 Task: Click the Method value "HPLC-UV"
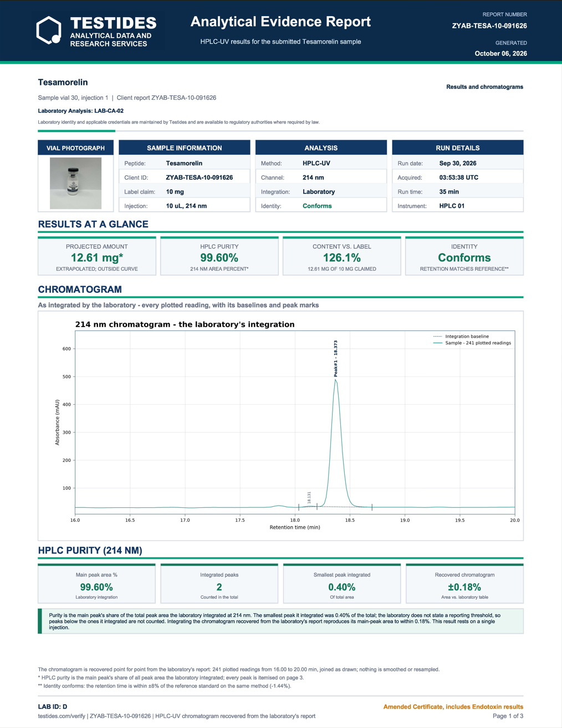coord(316,164)
